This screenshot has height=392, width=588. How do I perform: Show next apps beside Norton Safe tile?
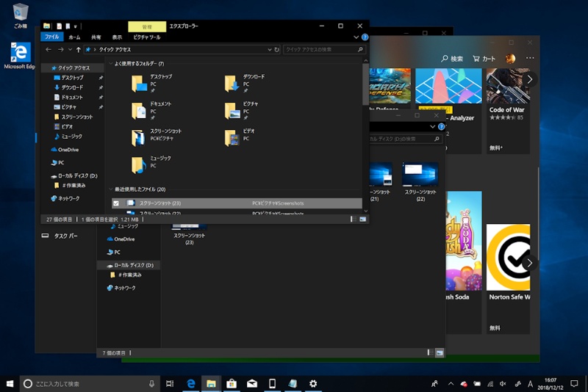pos(529,264)
